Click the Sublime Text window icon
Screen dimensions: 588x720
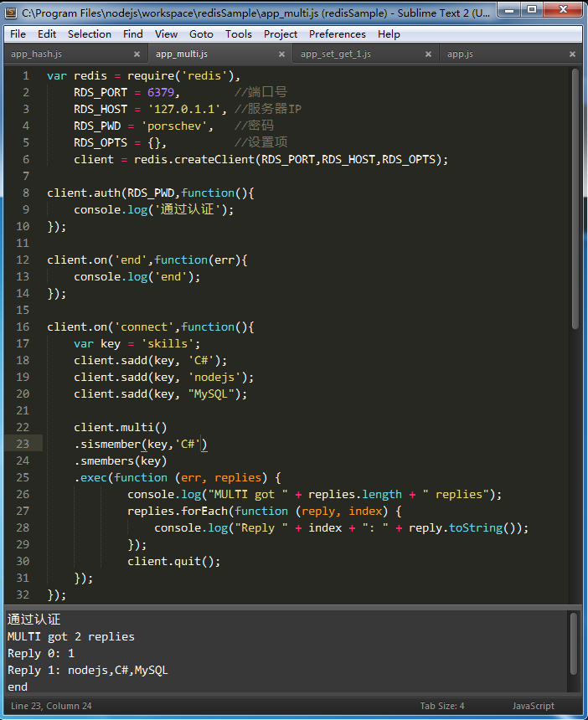tap(12, 13)
